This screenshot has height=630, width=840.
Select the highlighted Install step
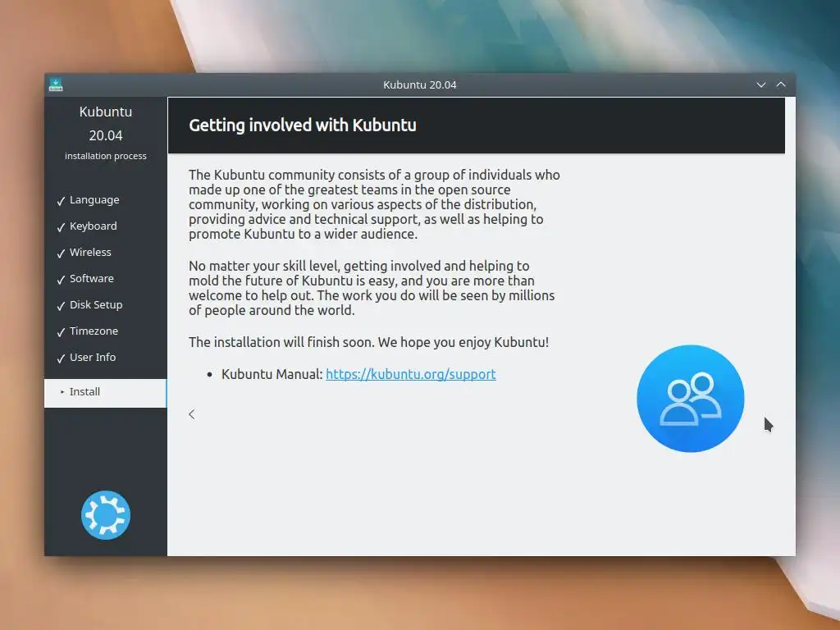(106, 393)
